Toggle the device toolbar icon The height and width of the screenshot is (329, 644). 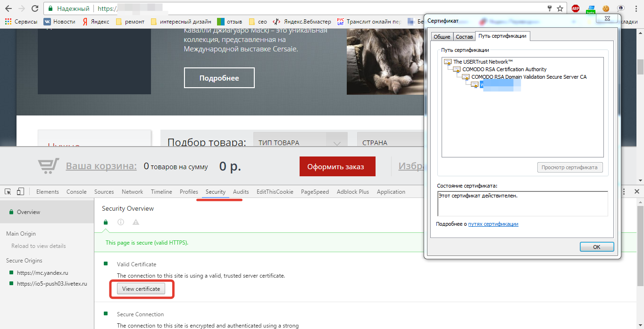(x=20, y=192)
